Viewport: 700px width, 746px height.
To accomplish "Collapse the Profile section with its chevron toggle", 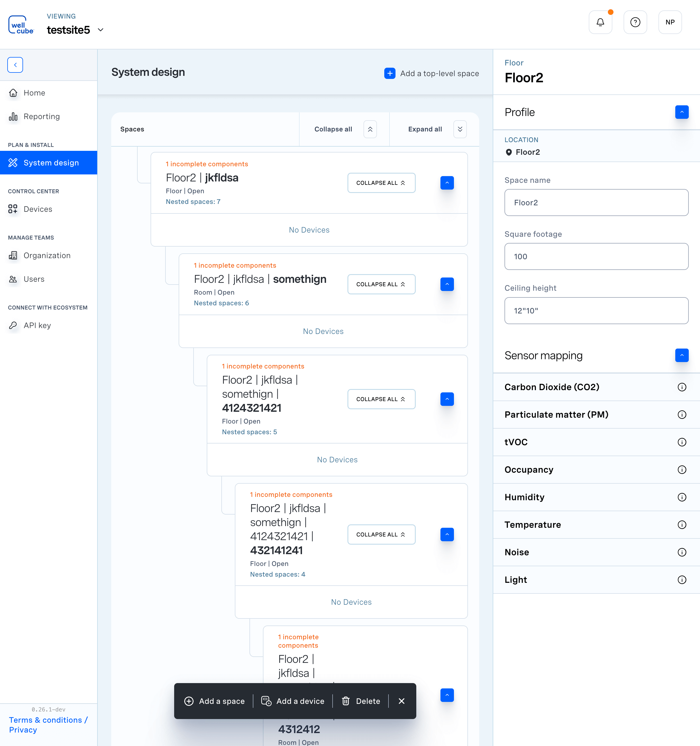I will tap(682, 112).
